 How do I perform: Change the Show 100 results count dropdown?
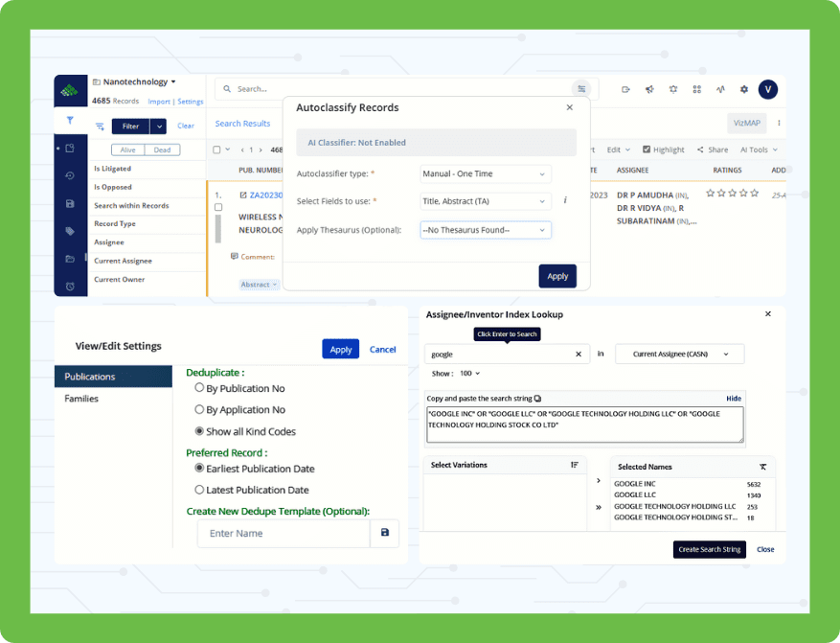click(470, 374)
